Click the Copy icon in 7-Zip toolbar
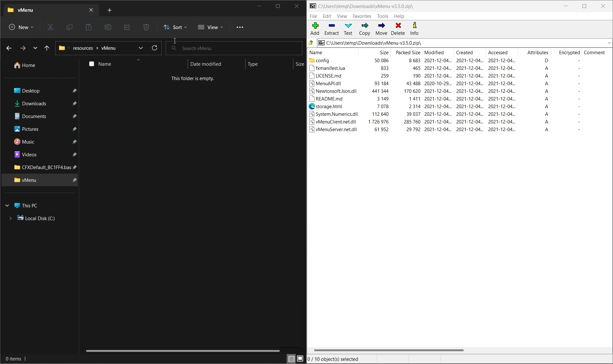 (x=365, y=29)
